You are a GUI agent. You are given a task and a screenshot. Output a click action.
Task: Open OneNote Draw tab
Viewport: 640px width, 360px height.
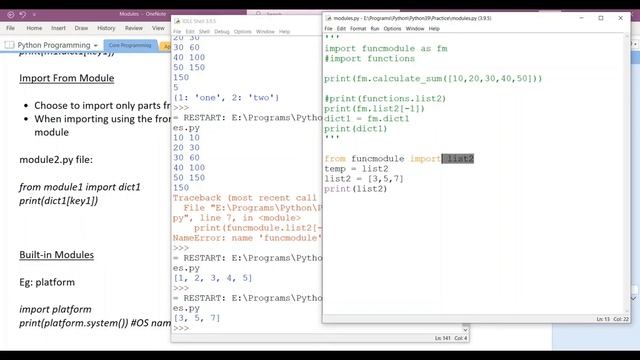tap(81, 28)
